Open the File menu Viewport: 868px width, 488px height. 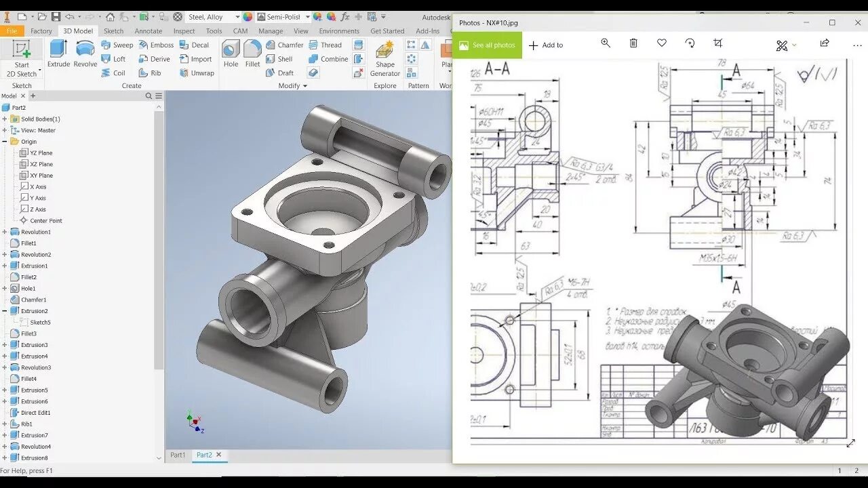click(12, 31)
